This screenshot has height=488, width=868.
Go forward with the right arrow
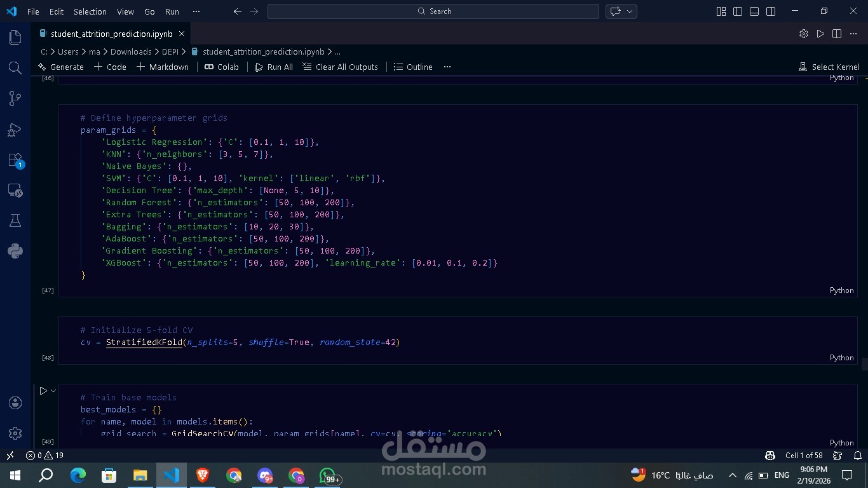[x=254, y=11]
